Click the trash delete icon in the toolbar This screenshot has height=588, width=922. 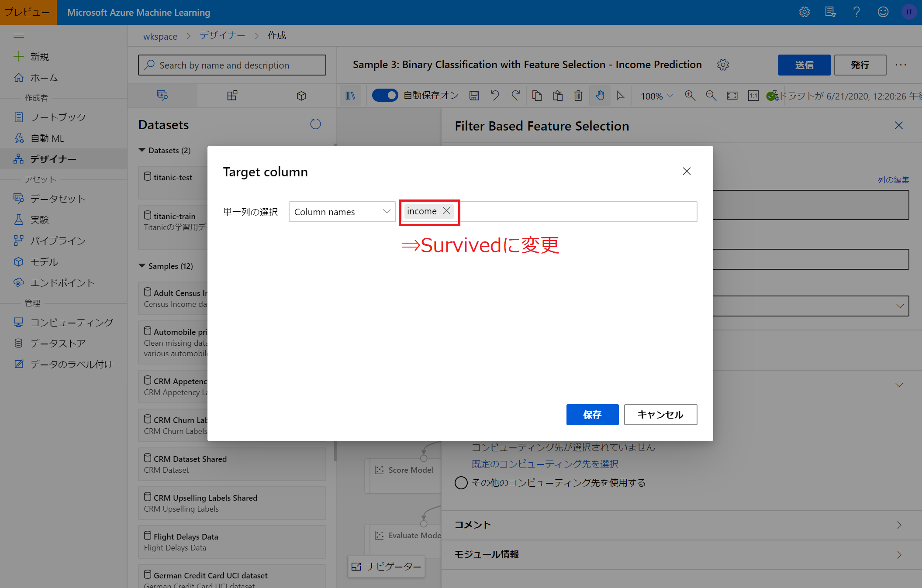click(x=578, y=96)
